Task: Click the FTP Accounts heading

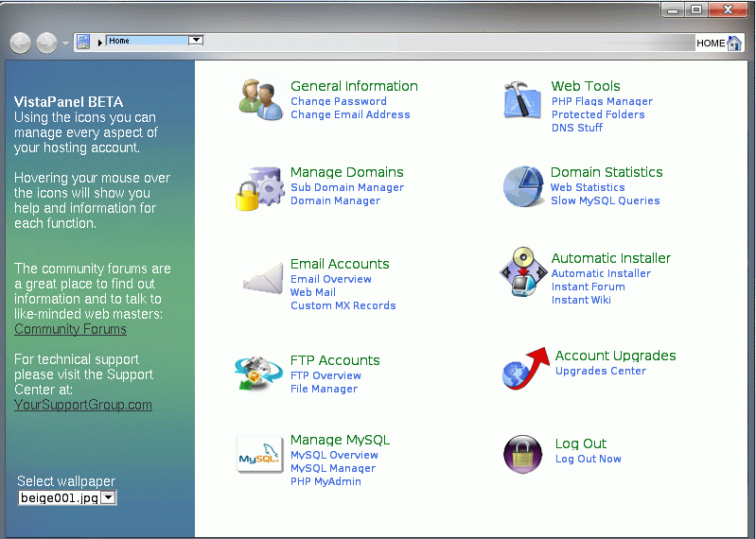Action: 335,360
